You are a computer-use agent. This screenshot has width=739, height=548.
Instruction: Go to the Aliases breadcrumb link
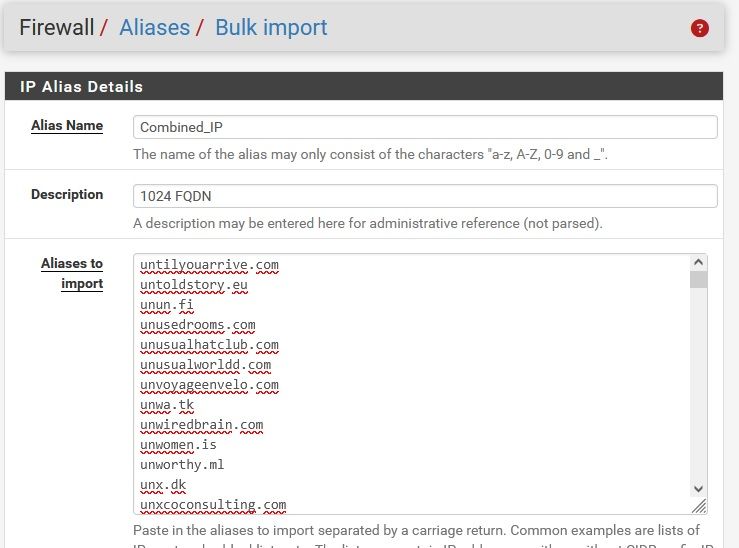155,28
